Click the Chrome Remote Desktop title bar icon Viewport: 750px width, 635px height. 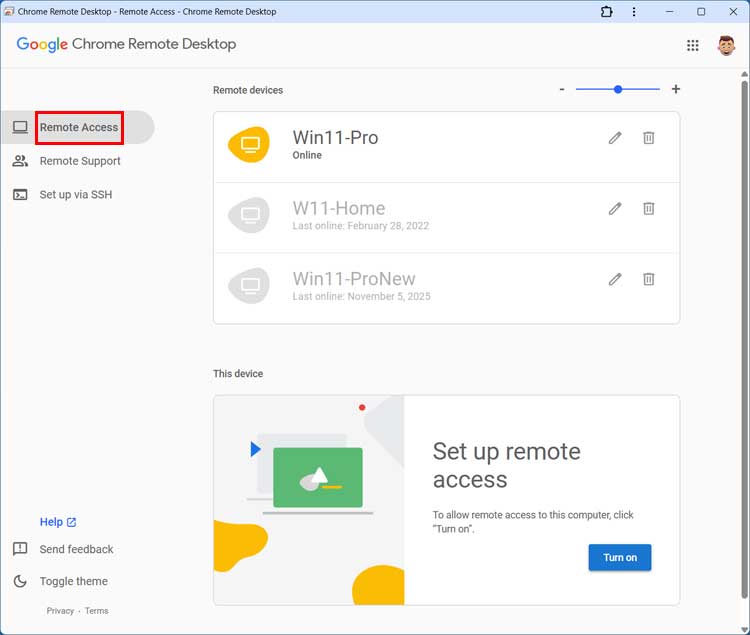coord(9,11)
